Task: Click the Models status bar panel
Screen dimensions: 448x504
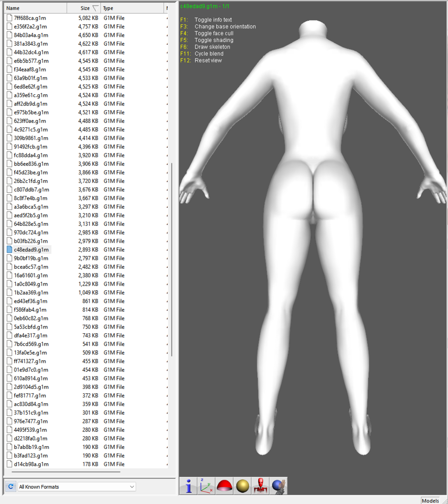Action: tap(430, 500)
